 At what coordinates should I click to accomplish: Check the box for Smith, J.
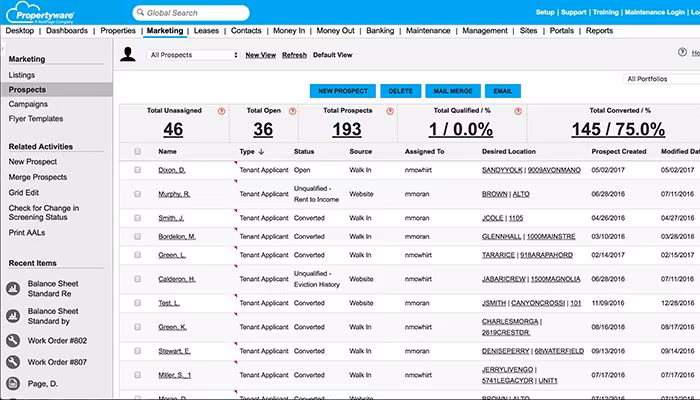click(x=138, y=218)
